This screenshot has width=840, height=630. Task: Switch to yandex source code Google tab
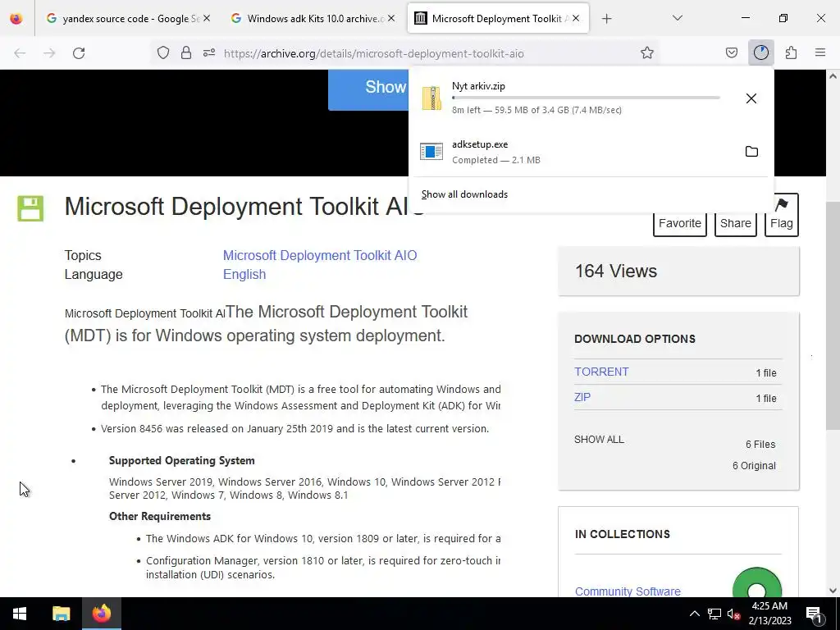(x=127, y=19)
